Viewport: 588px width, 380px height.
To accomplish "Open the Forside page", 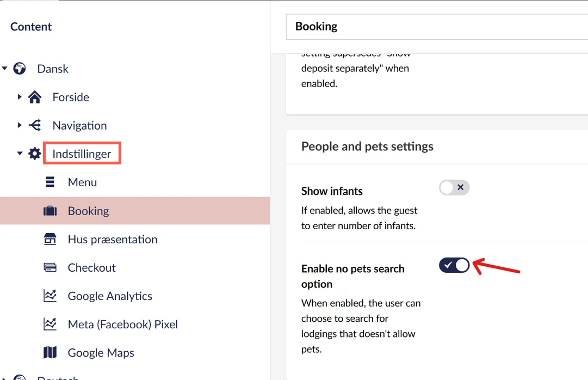I will [x=71, y=97].
